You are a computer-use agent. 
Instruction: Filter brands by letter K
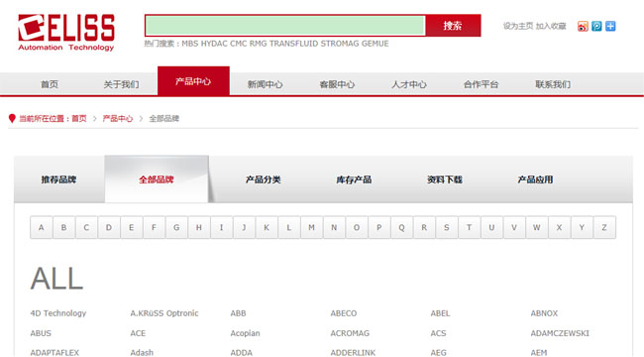tap(267, 227)
